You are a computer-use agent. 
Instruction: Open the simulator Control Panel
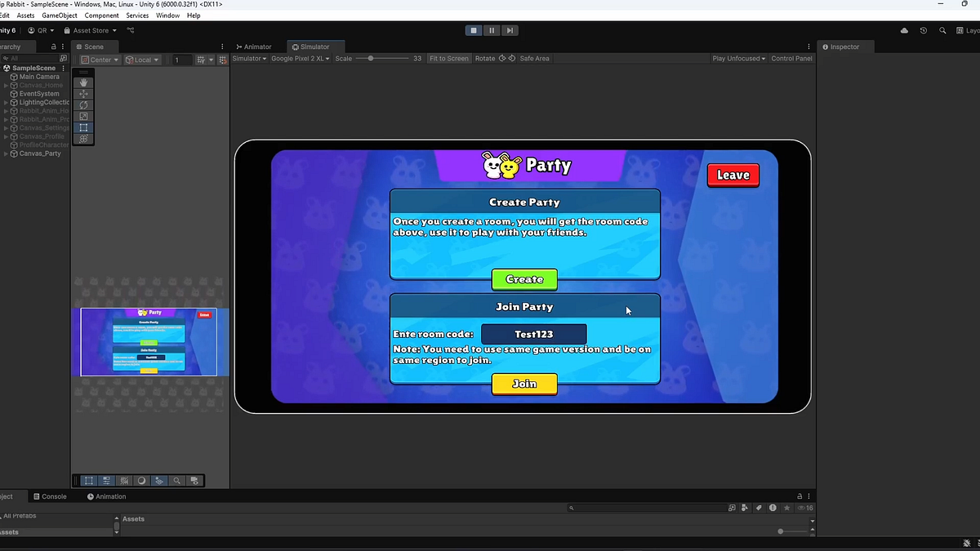791,58
